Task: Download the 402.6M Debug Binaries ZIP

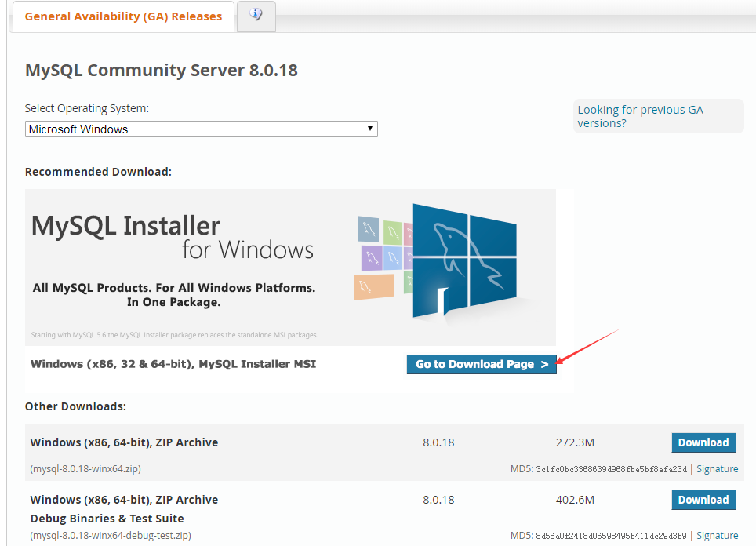Action: 703,500
